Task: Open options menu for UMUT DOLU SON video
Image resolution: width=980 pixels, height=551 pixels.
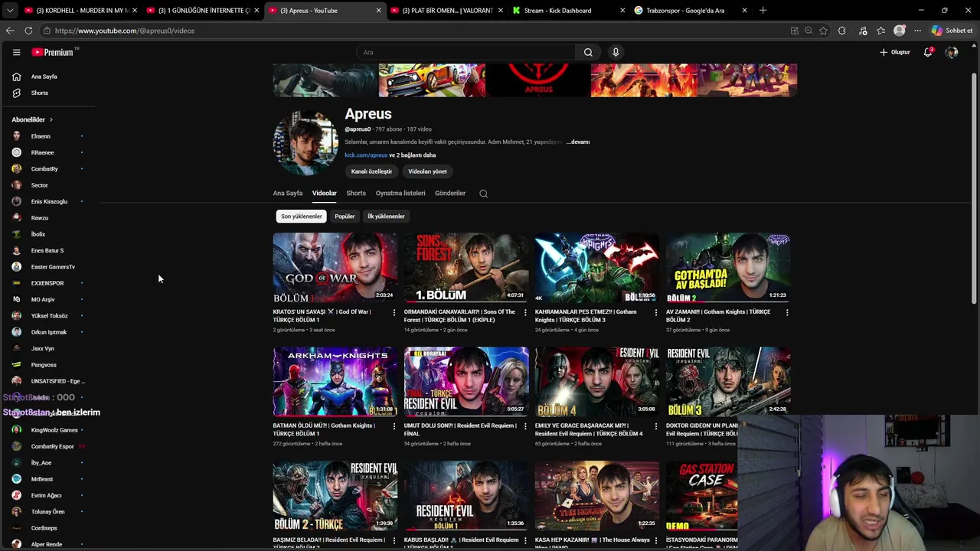Action: [525, 425]
